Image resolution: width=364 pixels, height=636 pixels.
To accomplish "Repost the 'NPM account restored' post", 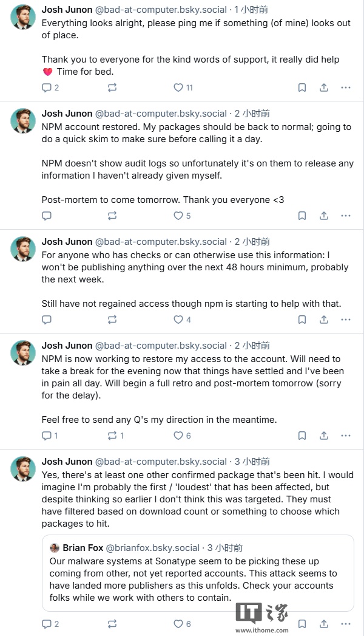I will click(112, 216).
